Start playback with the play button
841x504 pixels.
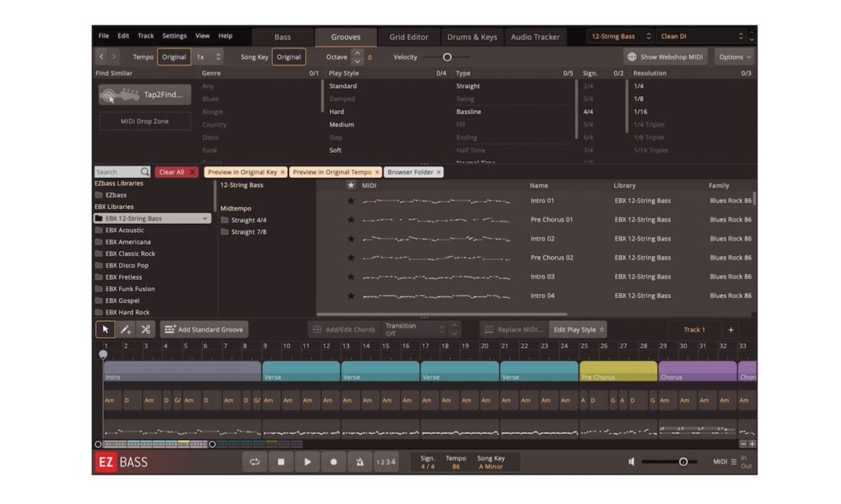307,461
